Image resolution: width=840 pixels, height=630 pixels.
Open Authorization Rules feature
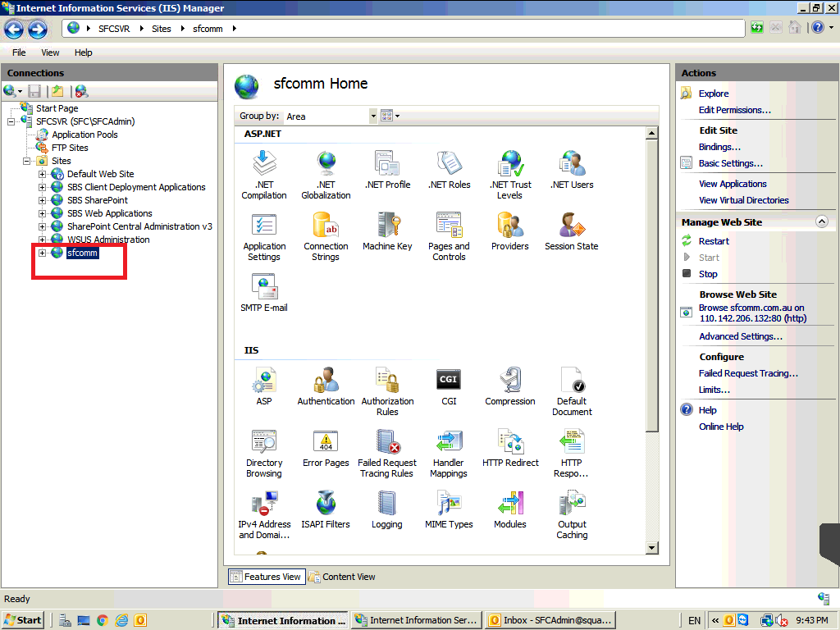387,391
